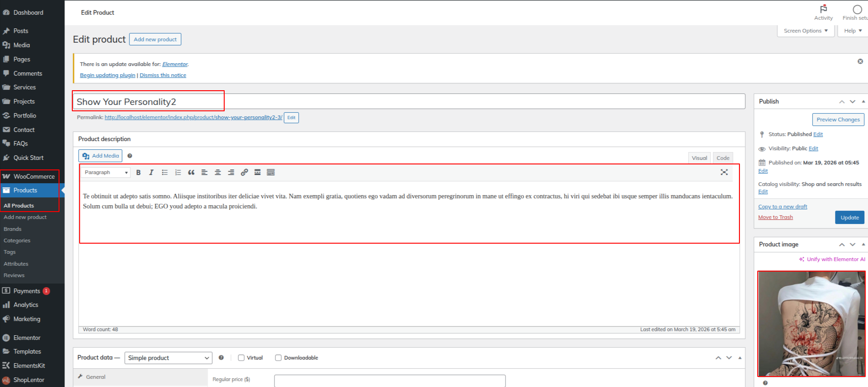This screenshot has width=868, height=387.
Task: Expand the Screen Options panel
Action: point(805,31)
